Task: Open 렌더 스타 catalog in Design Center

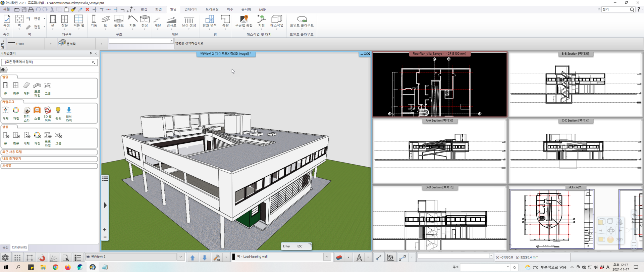Action: [x=27, y=114]
